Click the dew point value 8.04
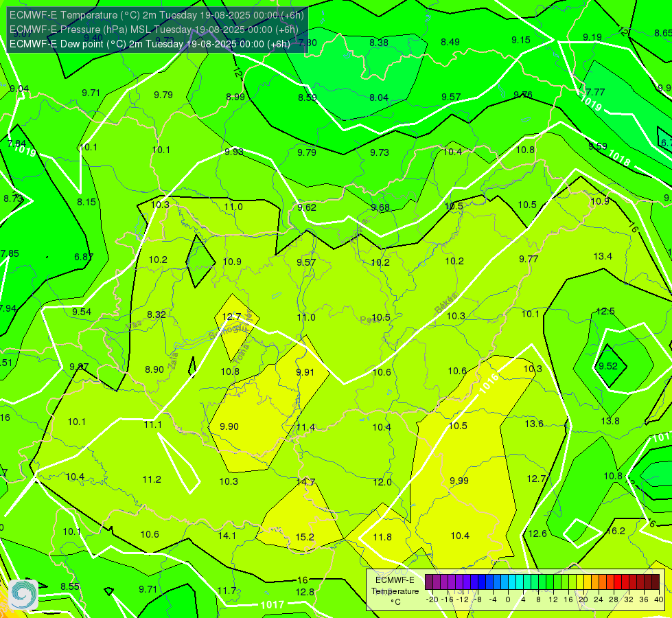The image size is (672, 618). click(x=379, y=98)
